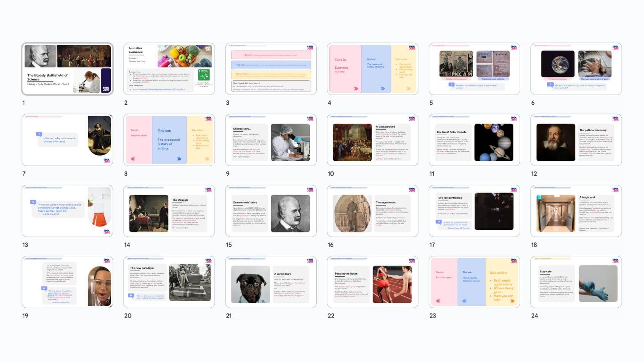Click the 'A tragic end' slide
Screen dimensions: 644x362
pyautogui.click(x=576, y=211)
